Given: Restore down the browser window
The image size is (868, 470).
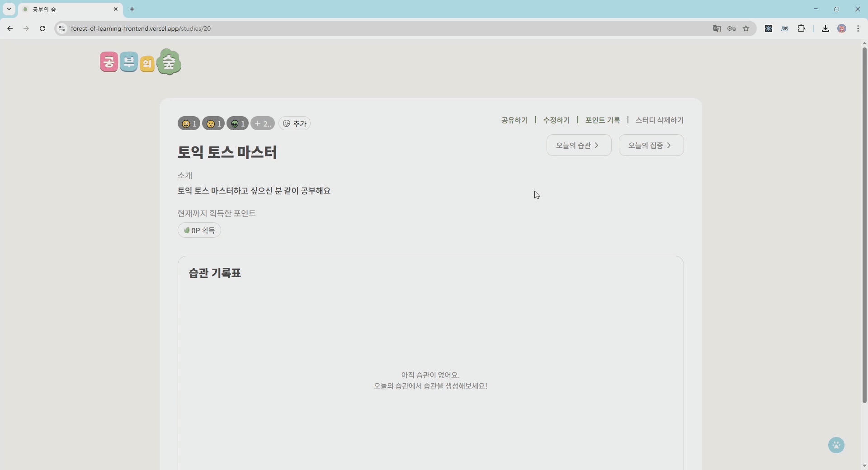Looking at the screenshot, I should 837,9.
